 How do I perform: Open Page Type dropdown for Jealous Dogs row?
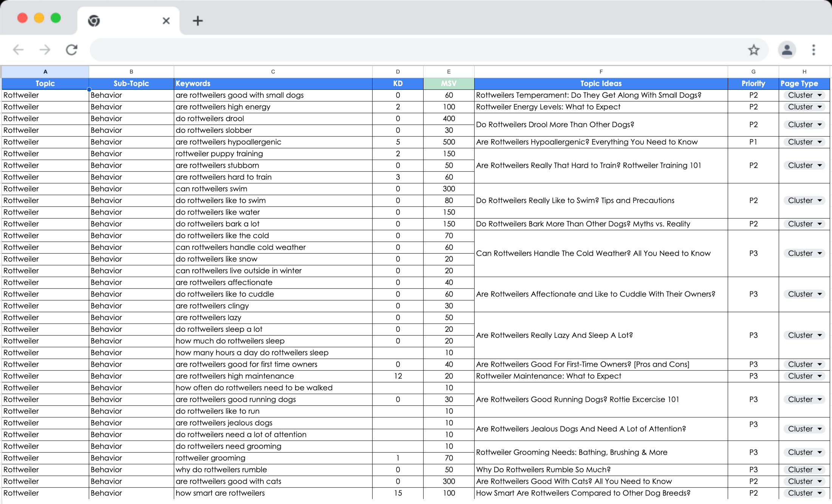point(805,429)
